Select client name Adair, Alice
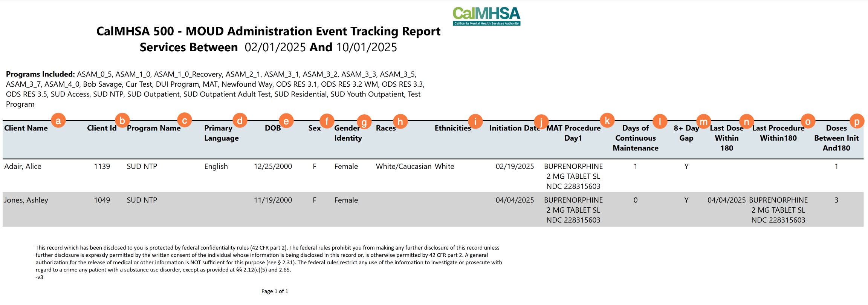This screenshot has width=868, height=305. (23, 166)
